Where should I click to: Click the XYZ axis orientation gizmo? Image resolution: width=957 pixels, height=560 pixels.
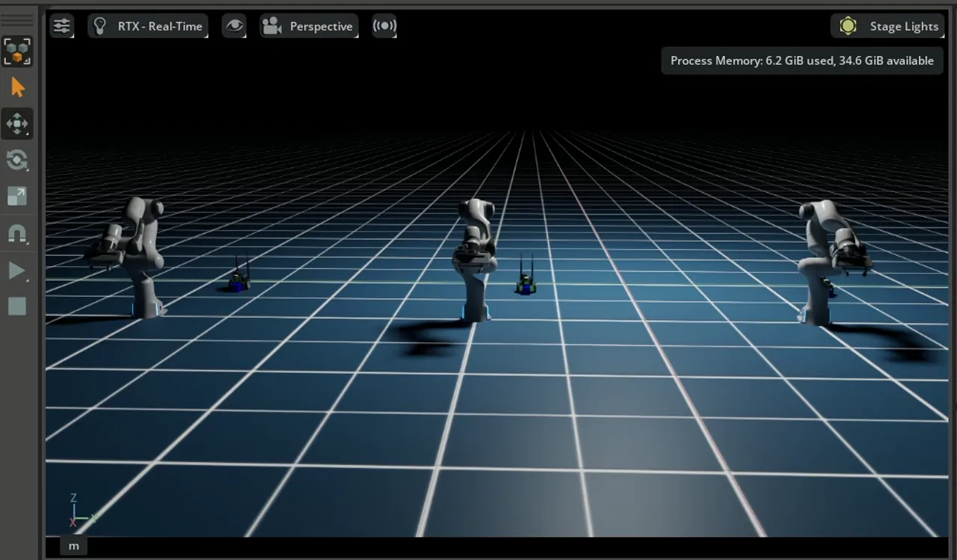tap(78, 512)
